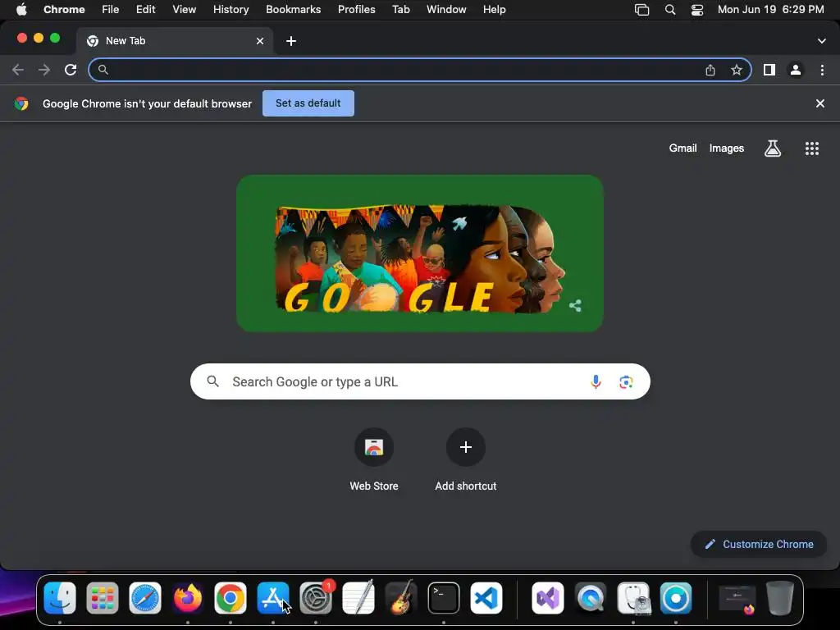Open the Edit menu
The height and width of the screenshot is (630, 840).
146,10
